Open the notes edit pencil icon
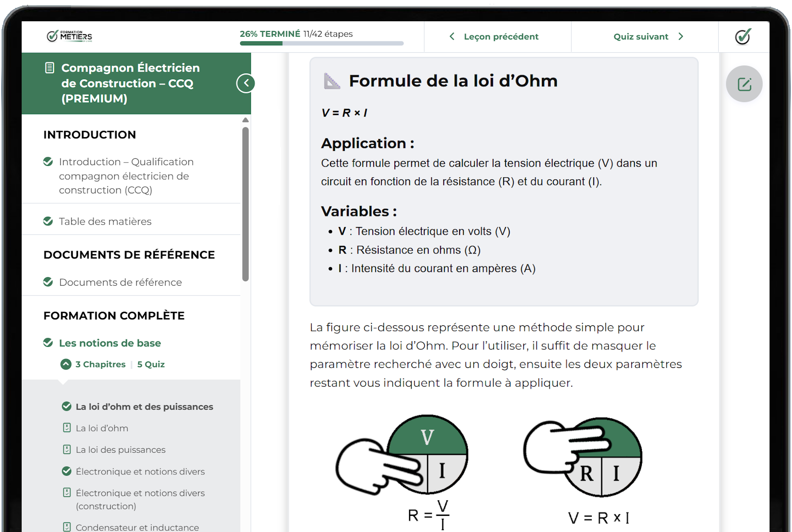The height and width of the screenshot is (532, 792). (x=744, y=84)
